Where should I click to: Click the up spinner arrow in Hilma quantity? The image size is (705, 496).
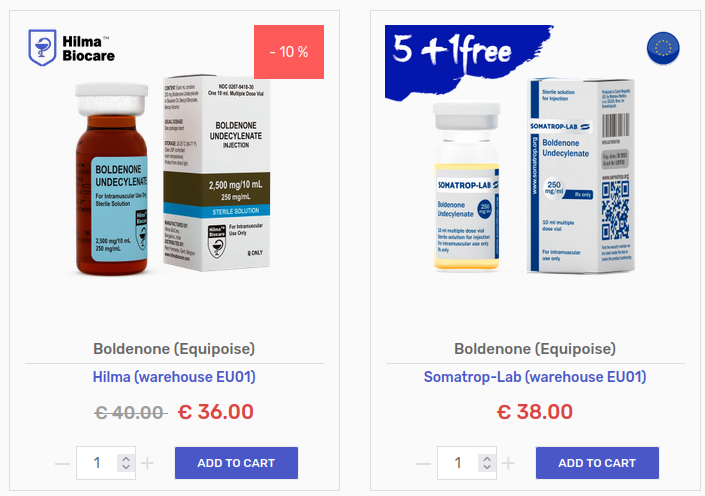126,459
